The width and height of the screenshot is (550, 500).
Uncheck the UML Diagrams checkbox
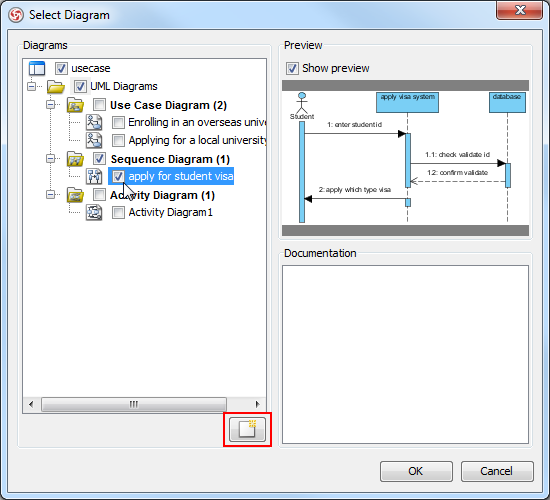80,86
